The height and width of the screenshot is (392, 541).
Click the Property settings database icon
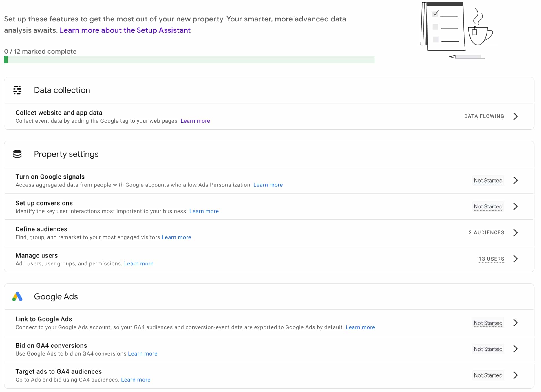click(17, 154)
